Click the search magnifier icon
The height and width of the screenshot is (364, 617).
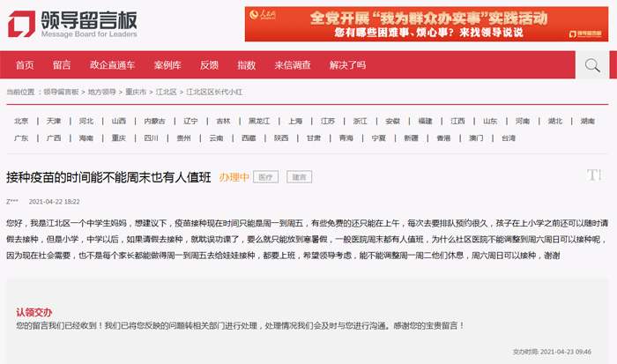(x=592, y=64)
